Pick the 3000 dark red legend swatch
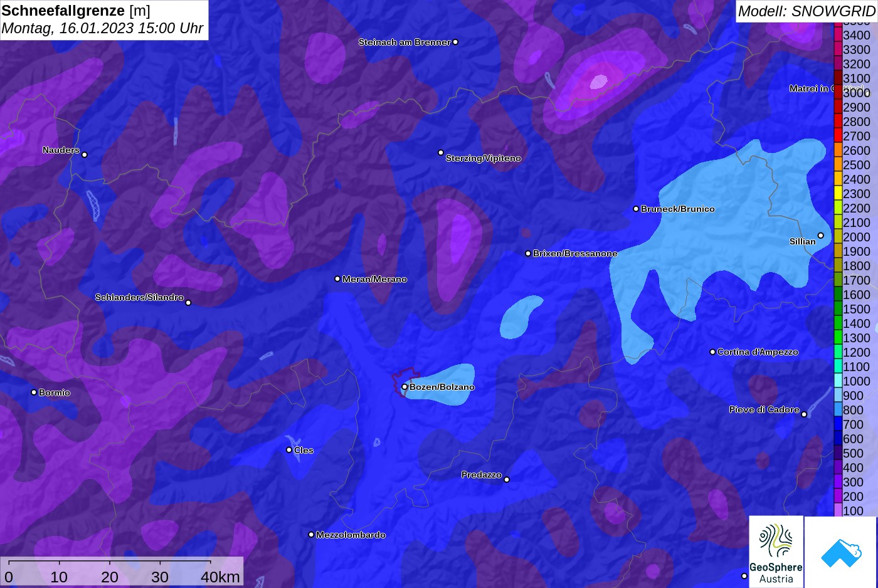The width and height of the screenshot is (878, 588). click(x=838, y=93)
